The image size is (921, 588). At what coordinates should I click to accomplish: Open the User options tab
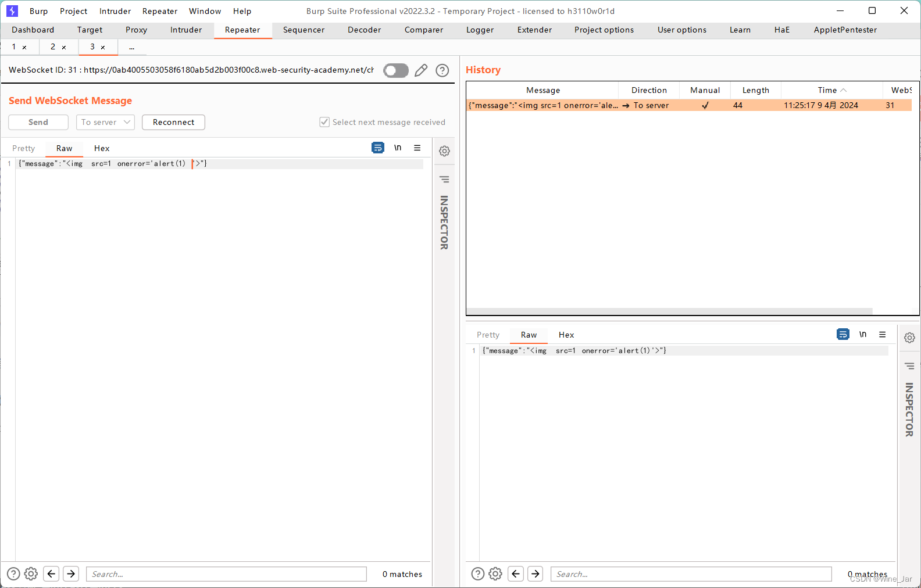tap(682, 30)
